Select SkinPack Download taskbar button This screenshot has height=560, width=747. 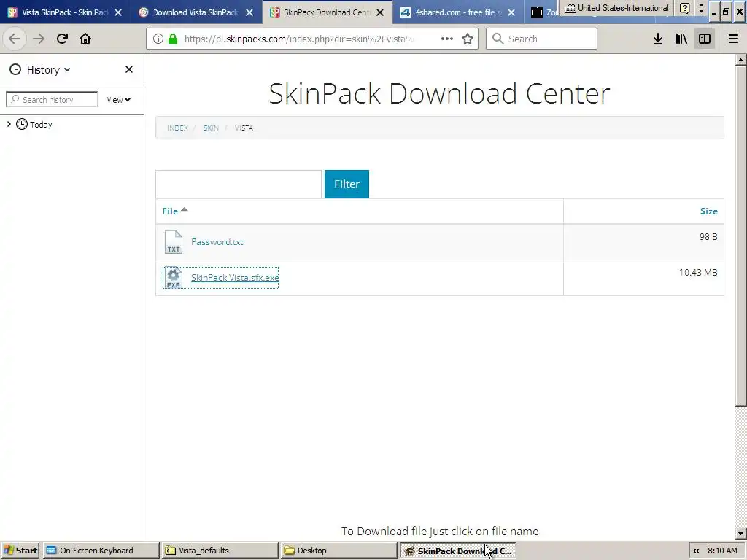[457, 551]
